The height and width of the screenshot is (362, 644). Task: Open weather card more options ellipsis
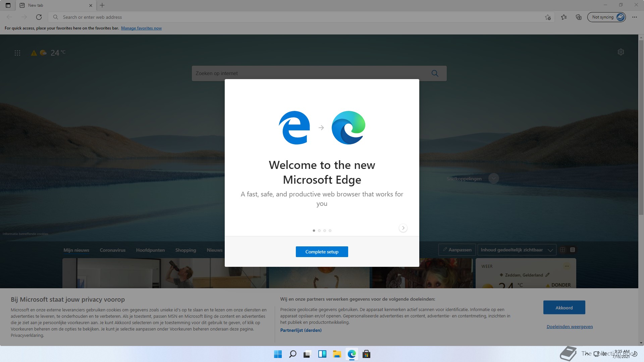567,266
